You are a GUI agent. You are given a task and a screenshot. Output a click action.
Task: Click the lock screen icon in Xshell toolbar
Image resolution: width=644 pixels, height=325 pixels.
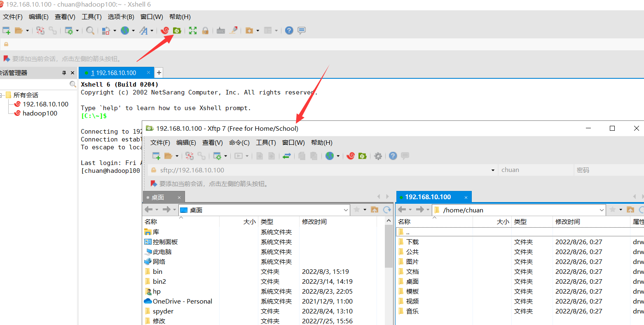(x=205, y=31)
